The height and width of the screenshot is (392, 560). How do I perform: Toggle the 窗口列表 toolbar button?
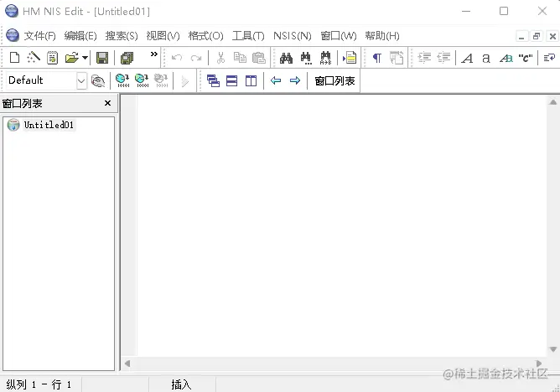click(x=334, y=81)
